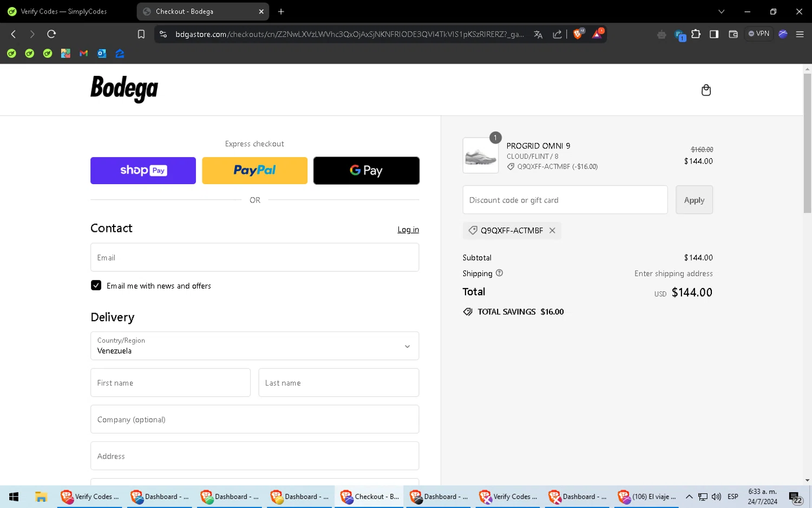Open the Windows Start menu
This screenshot has width=812, height=508.
14,497
